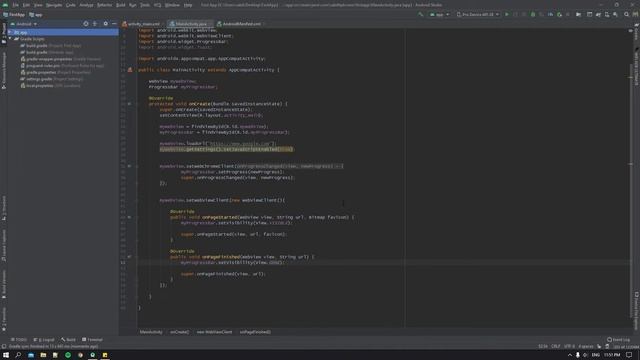Image resolution: width=640 pixels, height=360 pixels.
Task: Click the Android Studio taskbar icon
Action: coord(93,355)
